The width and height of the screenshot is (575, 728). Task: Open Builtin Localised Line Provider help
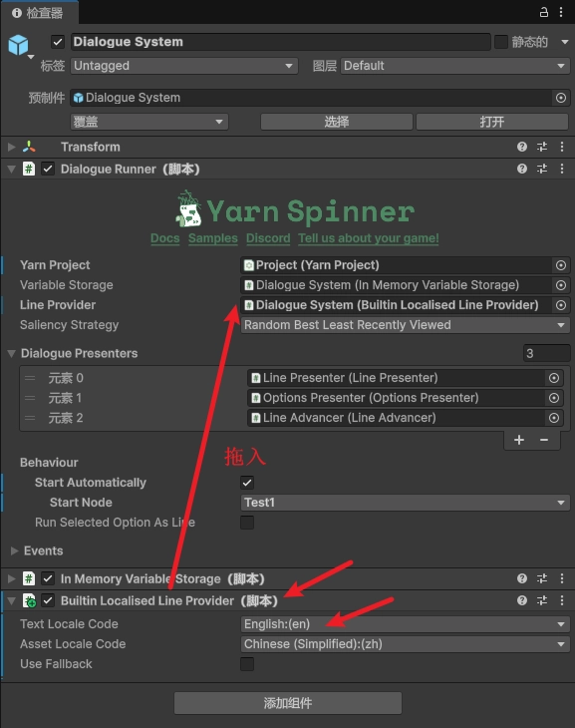pos(522,600)
